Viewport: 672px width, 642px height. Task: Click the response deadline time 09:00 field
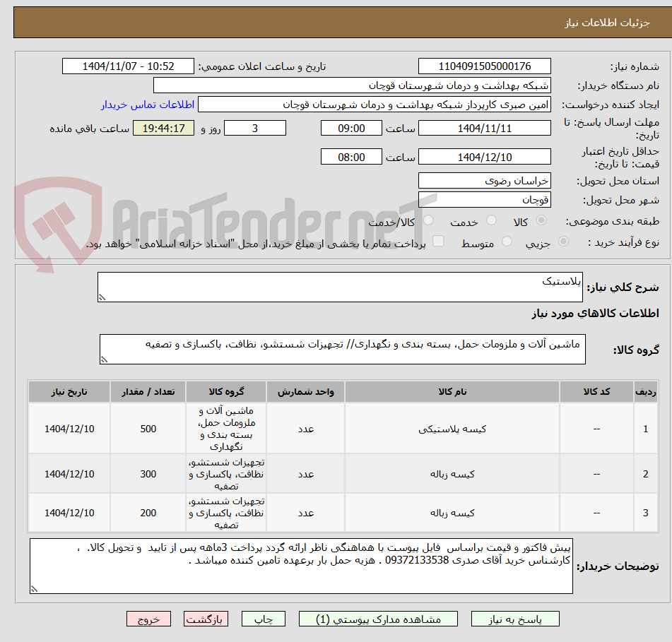tap(351, 128)
